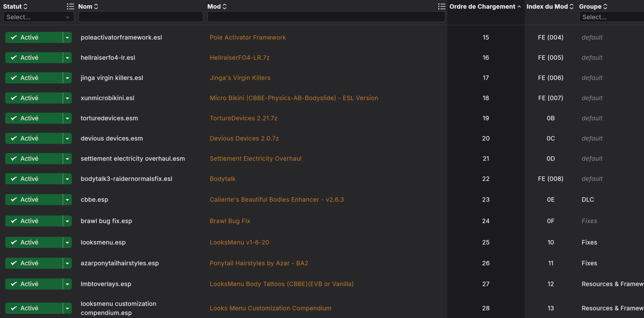Toggle Activé for brawl bug fix.esp

(34, 221)
